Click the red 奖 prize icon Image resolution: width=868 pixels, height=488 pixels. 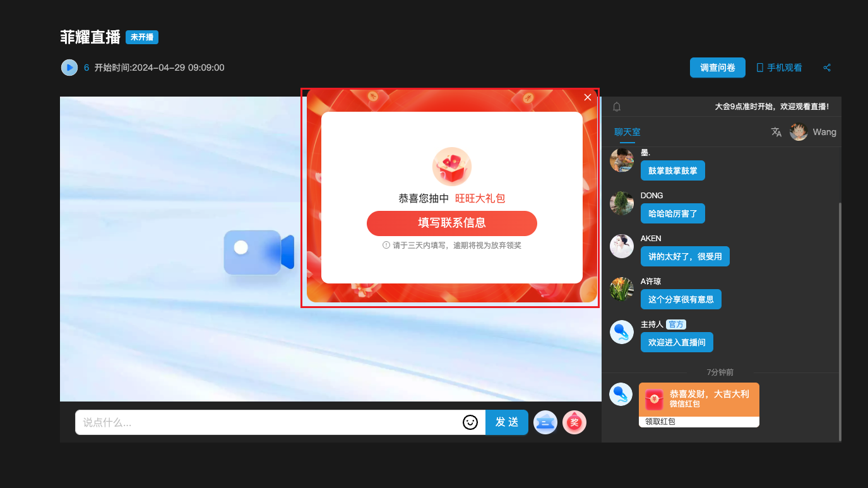(574, 422)
